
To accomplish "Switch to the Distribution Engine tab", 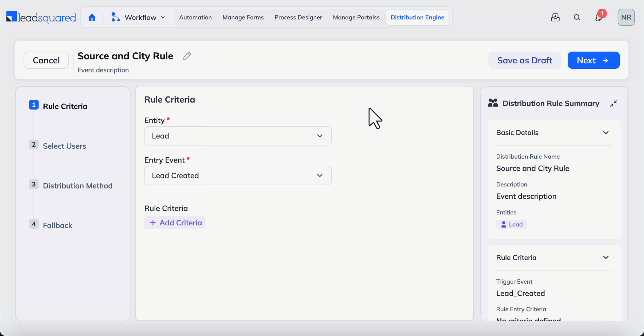I will tap(417, 17).
